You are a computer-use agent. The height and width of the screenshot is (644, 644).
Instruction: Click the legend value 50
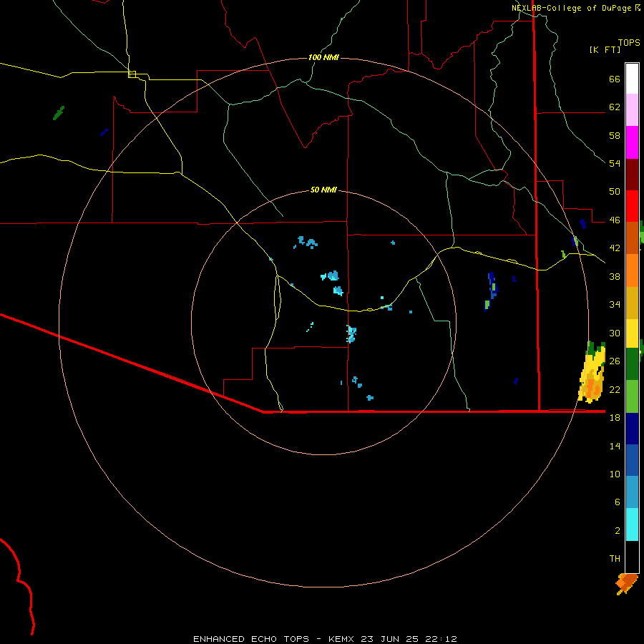[615, 192]
